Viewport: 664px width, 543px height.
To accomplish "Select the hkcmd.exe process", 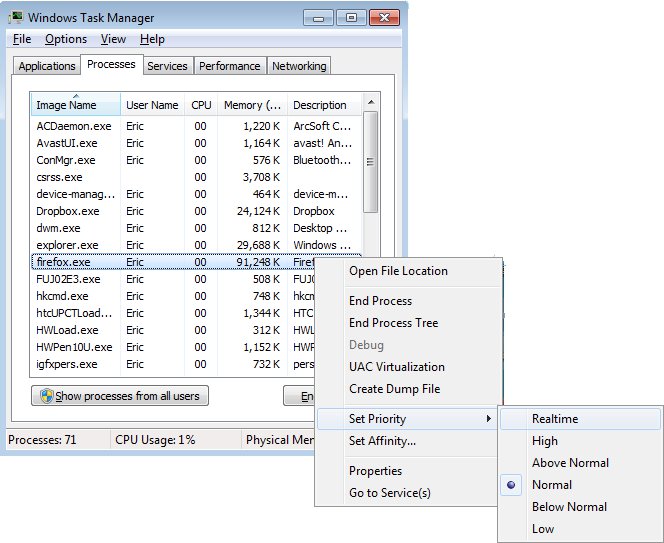I will 173,296.
